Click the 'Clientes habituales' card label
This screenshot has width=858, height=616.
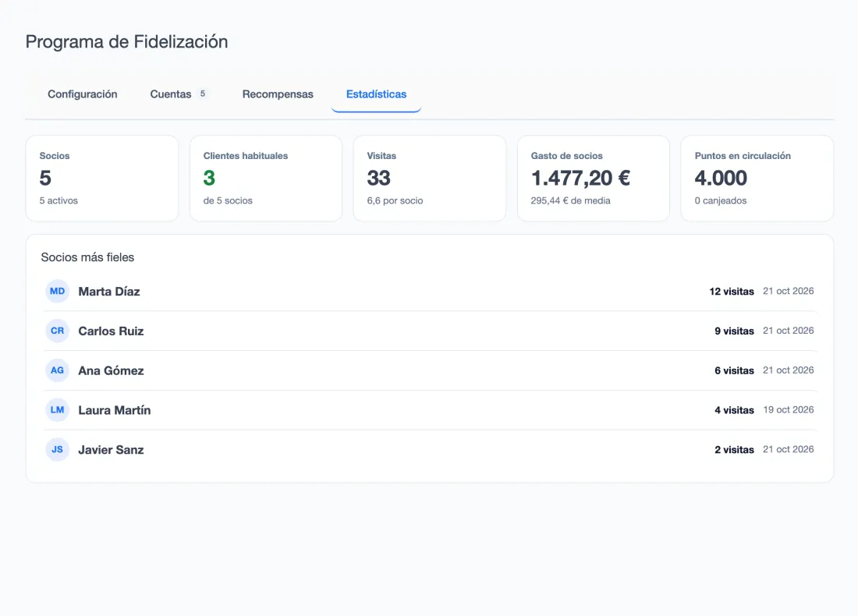pyautogui.click(x=246, y=156)
